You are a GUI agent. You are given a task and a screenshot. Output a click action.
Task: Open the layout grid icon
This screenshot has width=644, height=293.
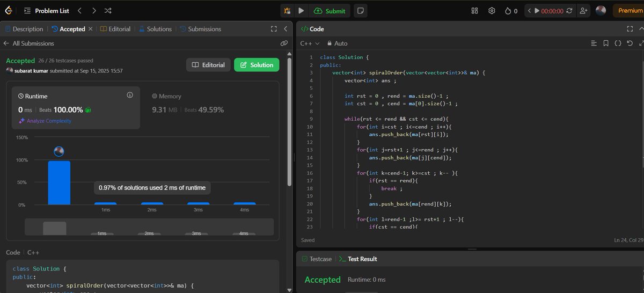click(x=474, y=10)
